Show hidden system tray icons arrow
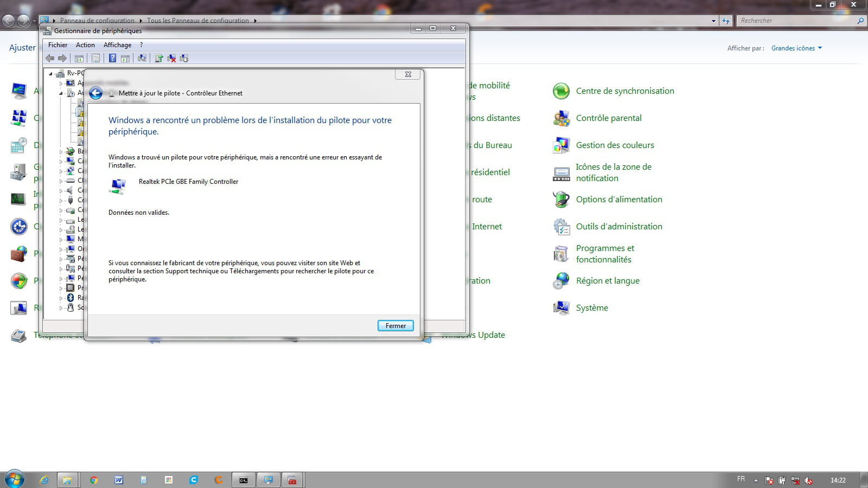 756,480
